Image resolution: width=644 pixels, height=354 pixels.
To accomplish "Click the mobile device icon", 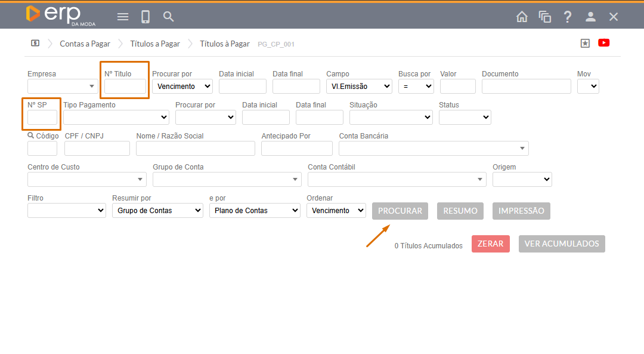I will 145,17.
